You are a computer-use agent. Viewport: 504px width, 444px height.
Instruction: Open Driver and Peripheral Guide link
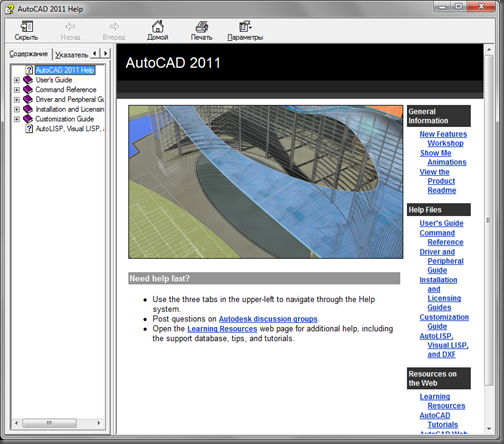point(441,261)
